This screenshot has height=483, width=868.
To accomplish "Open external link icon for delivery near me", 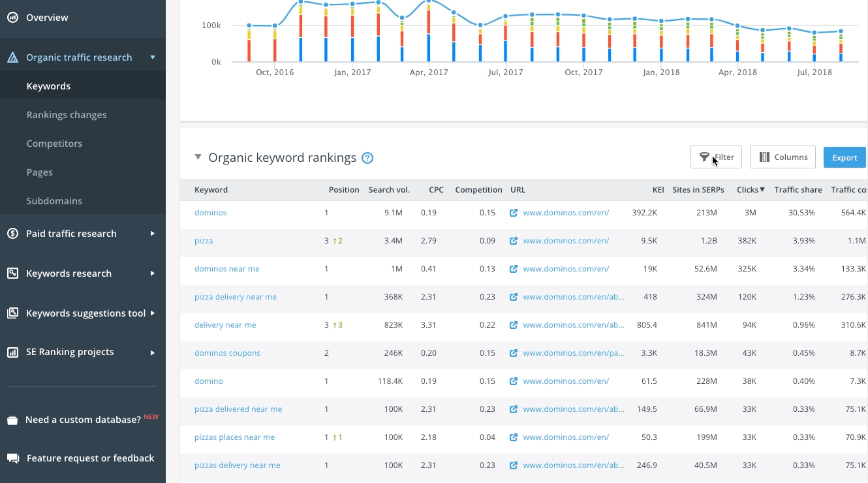I will point(514,325).
